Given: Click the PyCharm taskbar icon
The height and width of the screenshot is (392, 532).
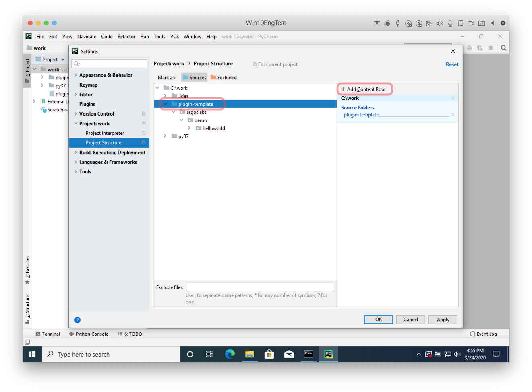Looking at the screenshot, I should [x=329, y=354].
